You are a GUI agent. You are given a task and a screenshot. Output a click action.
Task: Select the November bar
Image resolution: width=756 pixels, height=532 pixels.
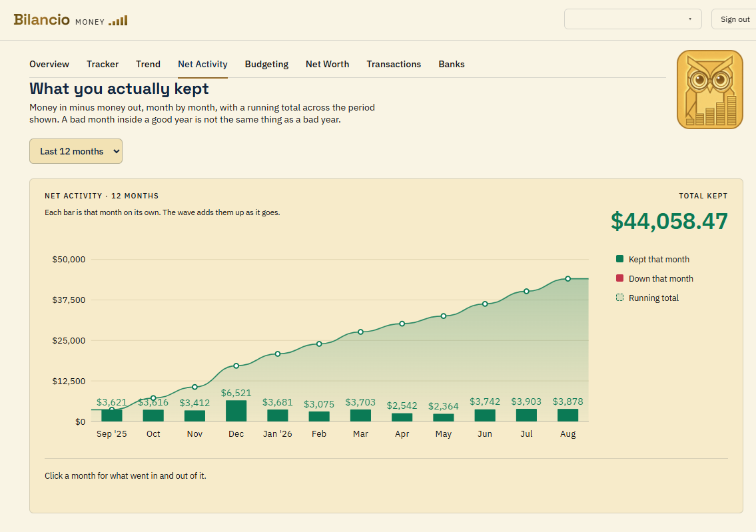click(194, 416)
